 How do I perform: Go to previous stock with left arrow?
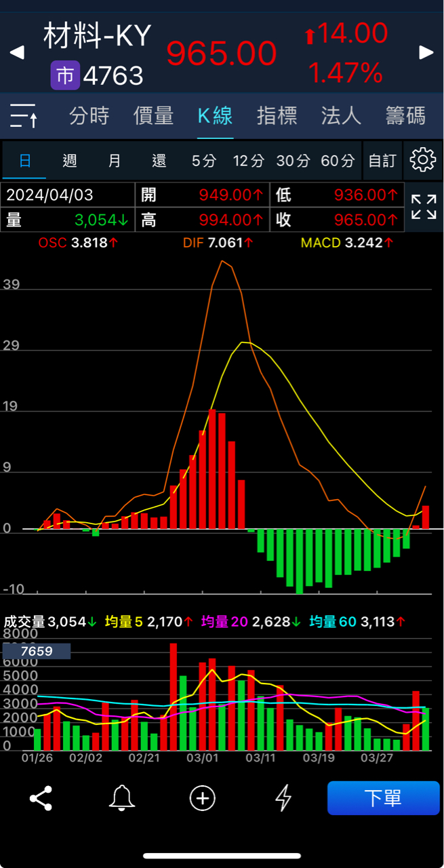pos(17,53)
